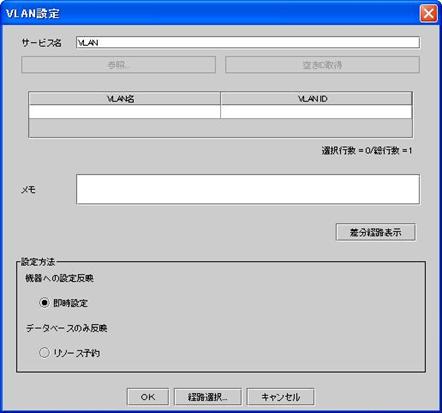Focus the メモ text area
Viewport: 442px width, 413px height.
coord(248,189)
